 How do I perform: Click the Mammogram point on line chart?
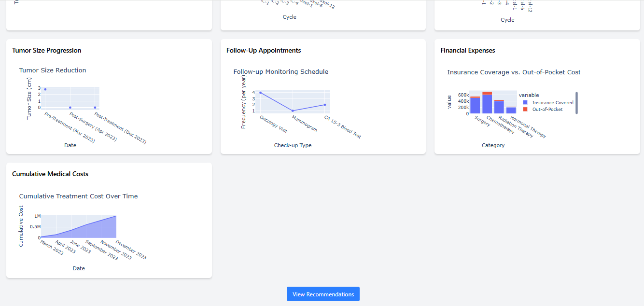pos(293,111)
